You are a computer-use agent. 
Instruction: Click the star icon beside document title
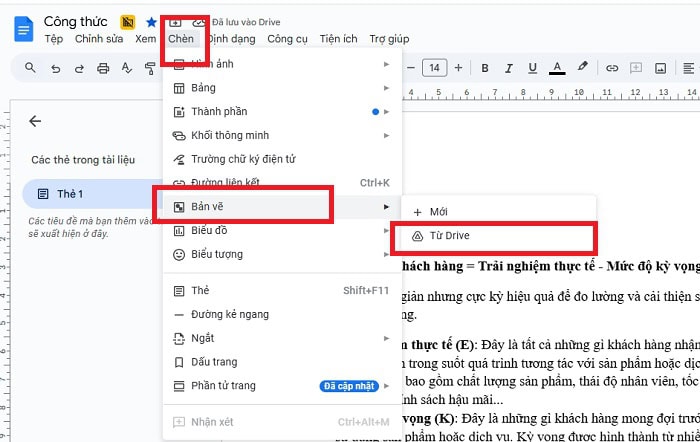click(x=151, y=21)
